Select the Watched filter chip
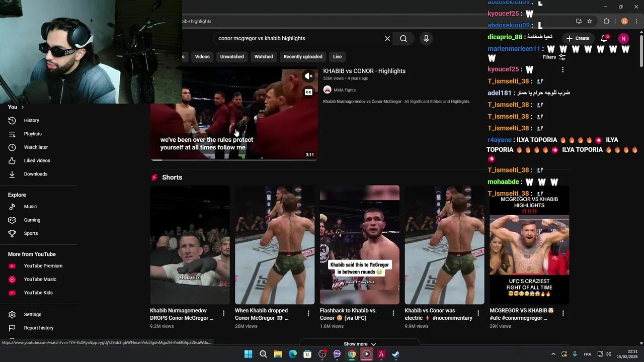Viewport: 644px width, 362px height. 264,57
